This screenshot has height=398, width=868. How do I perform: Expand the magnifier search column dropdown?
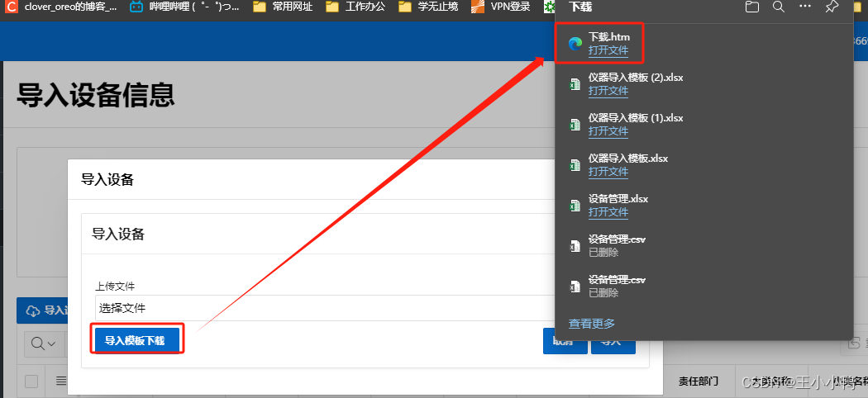coord(44,344)
